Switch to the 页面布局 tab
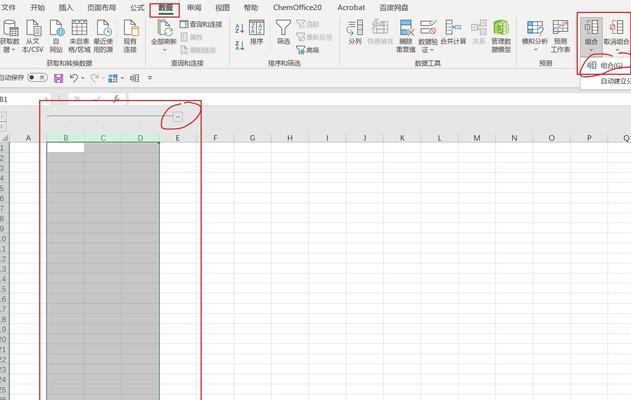 pos(101,8)
